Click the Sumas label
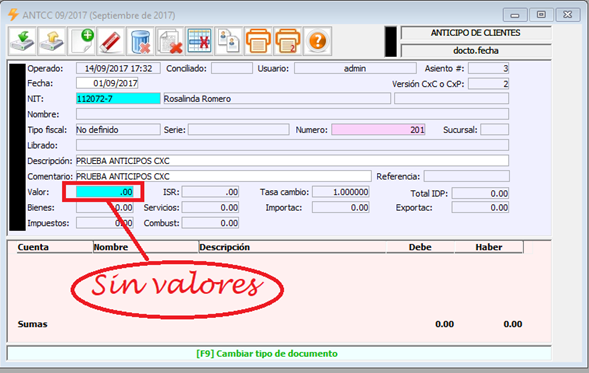 [33, 324]
